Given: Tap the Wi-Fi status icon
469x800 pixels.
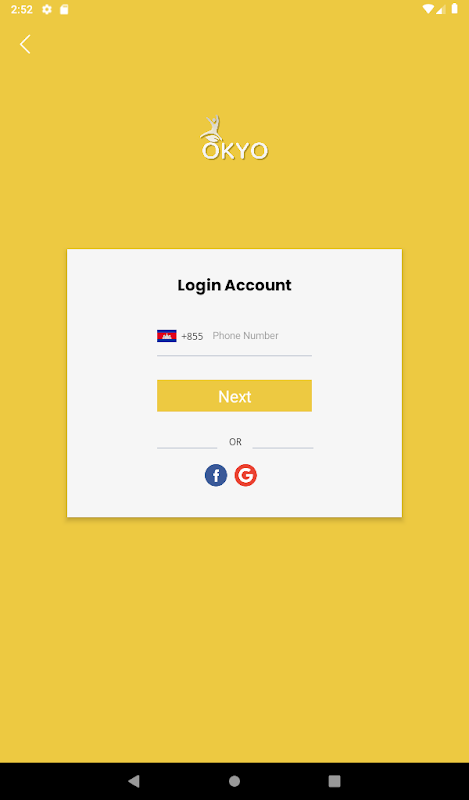Looking at the screenshot, I should [x=428, y=9].
